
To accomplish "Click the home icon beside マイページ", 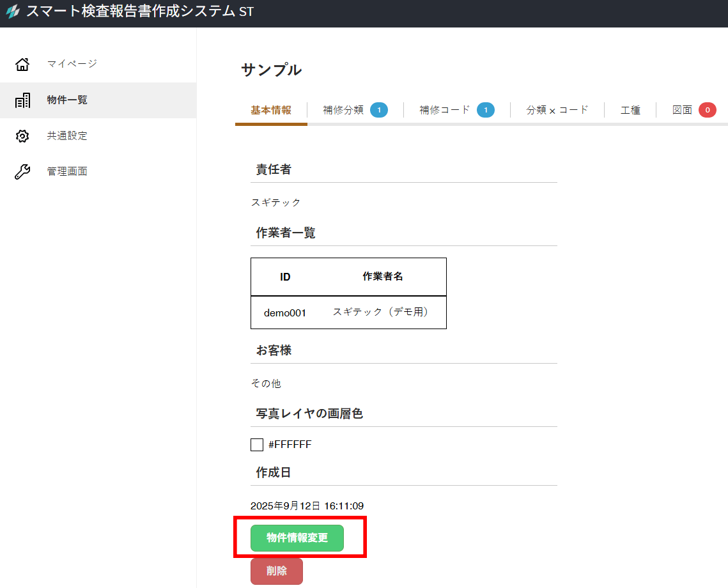I will [x=22, y=64].
